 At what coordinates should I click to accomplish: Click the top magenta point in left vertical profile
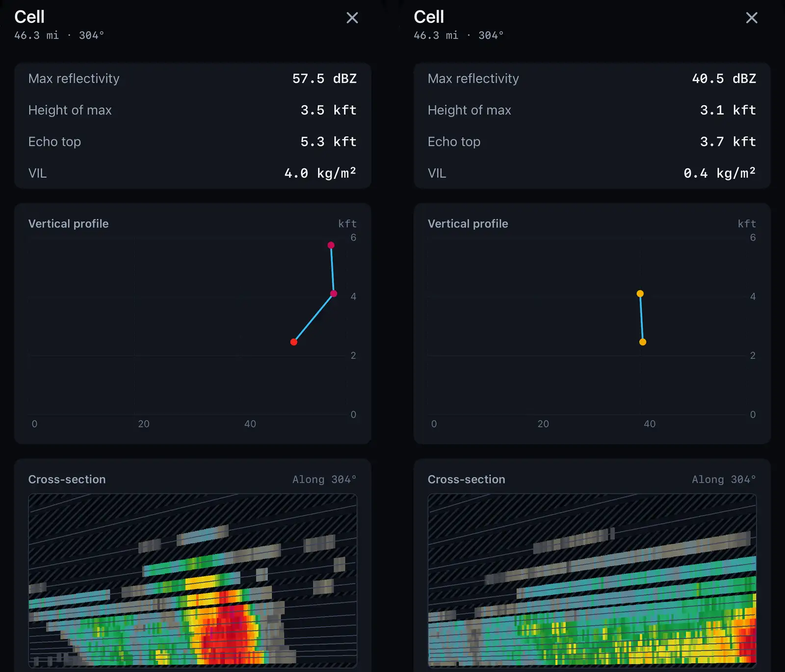coord(331,245)
